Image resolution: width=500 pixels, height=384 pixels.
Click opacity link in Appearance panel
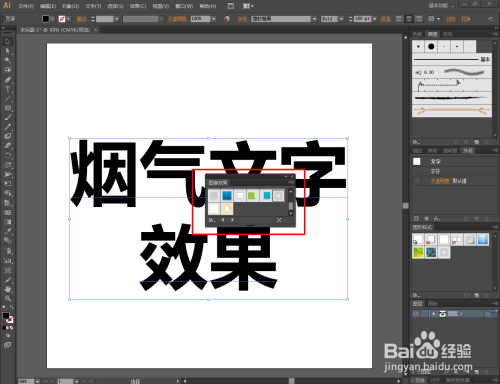440,181
